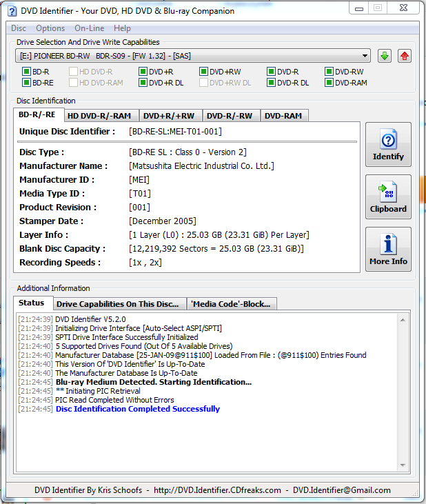Toggle the DVD-RW checkbox
The height and width of the screenshot is (504, 426).
tap(329, 71)
